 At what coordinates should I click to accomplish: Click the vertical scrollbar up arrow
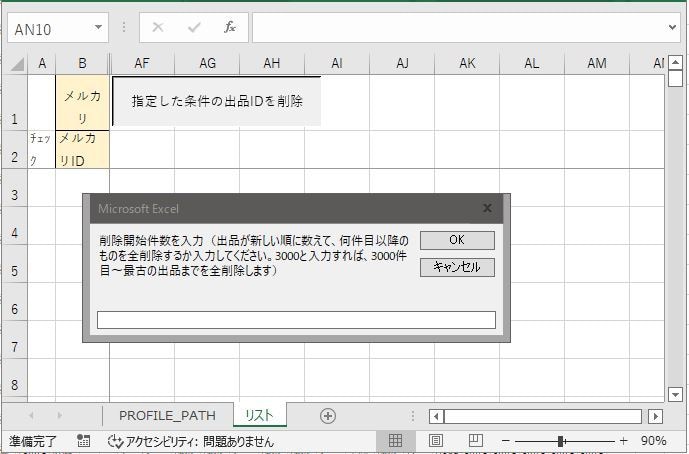pos(675,63)
